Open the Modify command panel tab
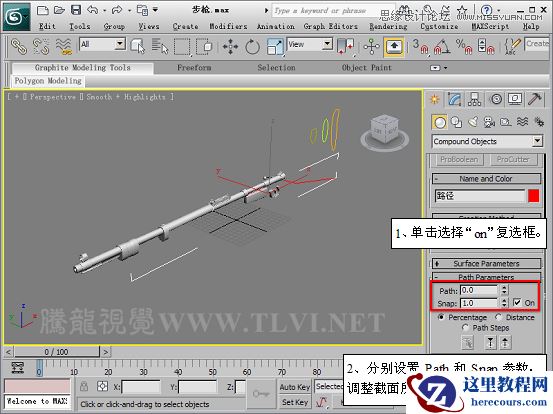The image size is (553, 414). pos(455,99)
